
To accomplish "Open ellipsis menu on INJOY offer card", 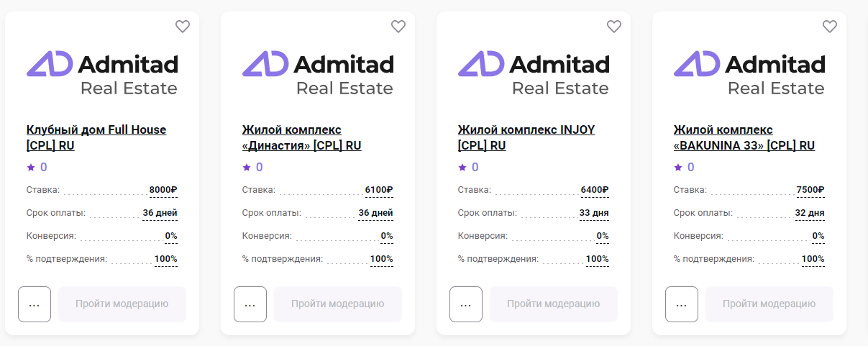I will point(466,304).
